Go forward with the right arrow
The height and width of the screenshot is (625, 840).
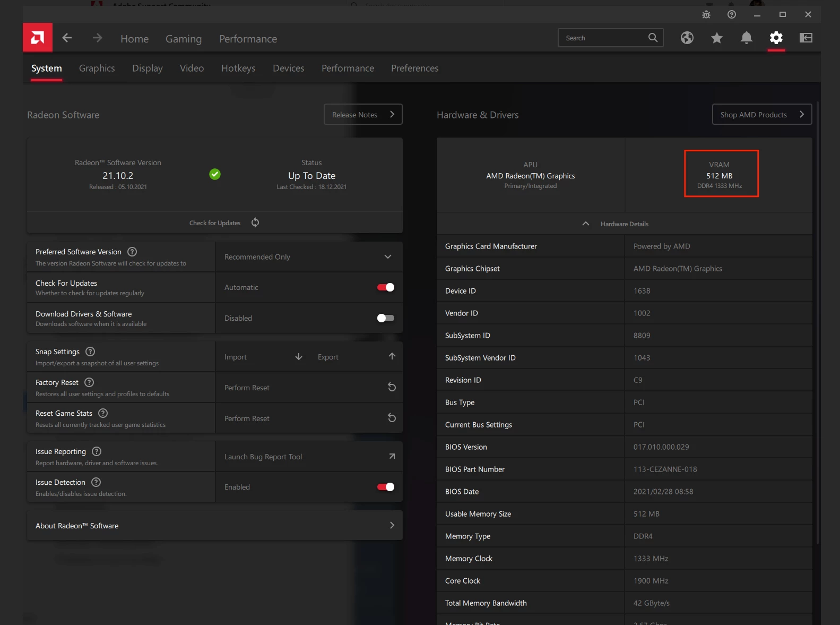[x=97, y=38]
